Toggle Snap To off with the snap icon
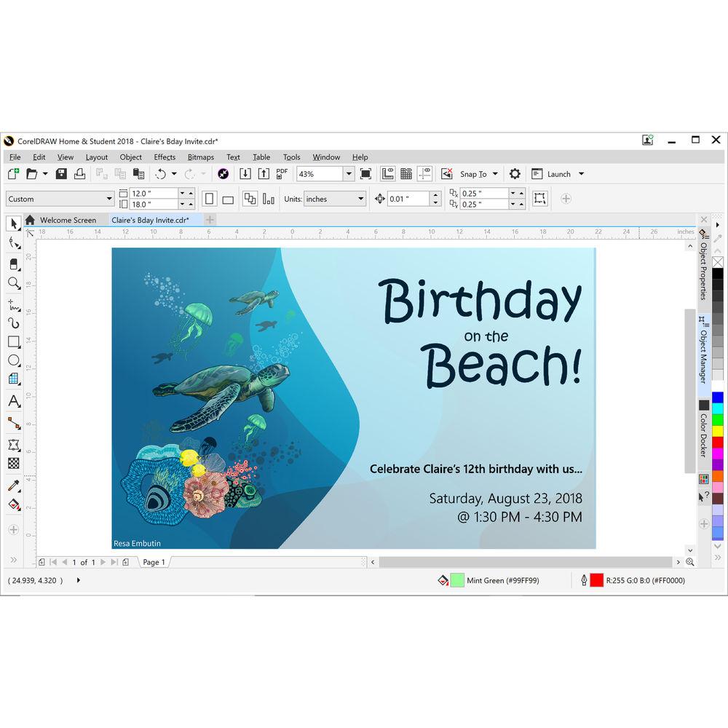The height and width of the screenshot is (728, 728). [447, 173]
